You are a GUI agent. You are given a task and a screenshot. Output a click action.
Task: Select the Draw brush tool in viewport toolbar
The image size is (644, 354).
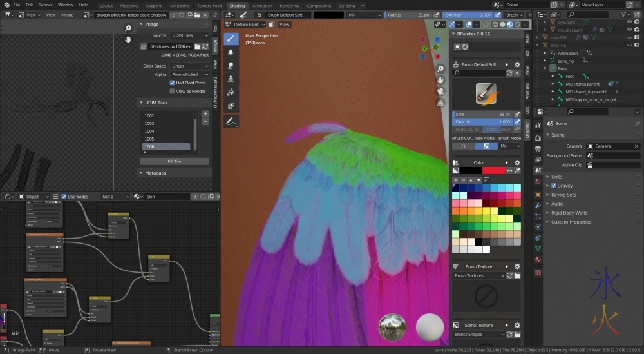coord(231,39)
